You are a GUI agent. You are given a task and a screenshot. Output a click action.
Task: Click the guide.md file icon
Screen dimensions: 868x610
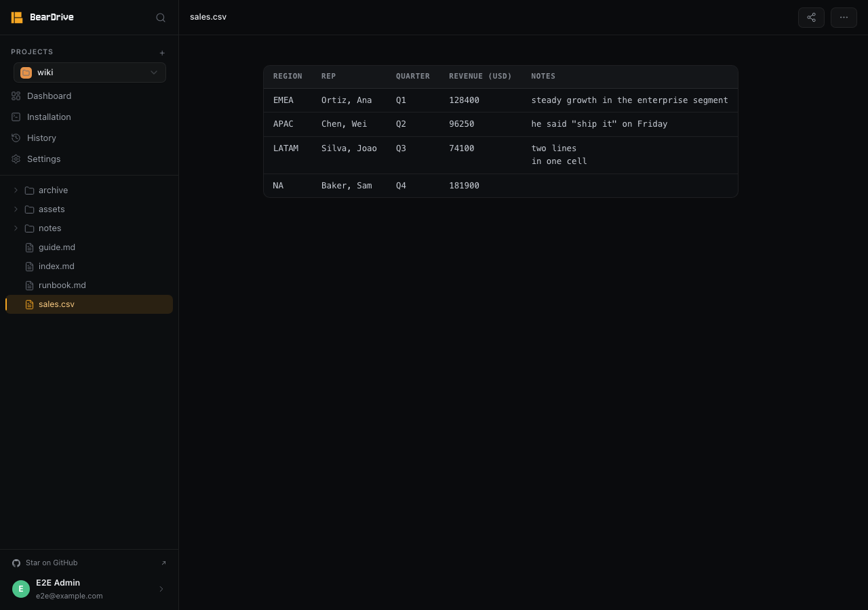[x=29, y=247]
